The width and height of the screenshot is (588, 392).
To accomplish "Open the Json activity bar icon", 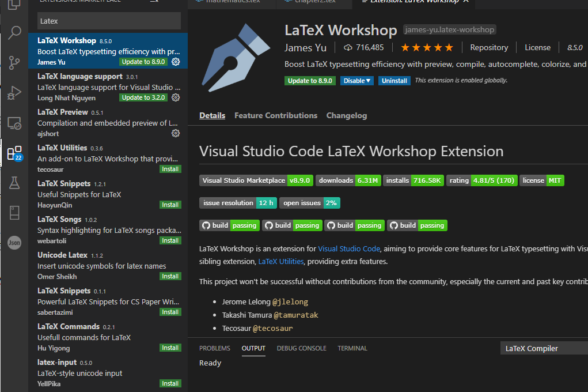I will pos(14,243).
